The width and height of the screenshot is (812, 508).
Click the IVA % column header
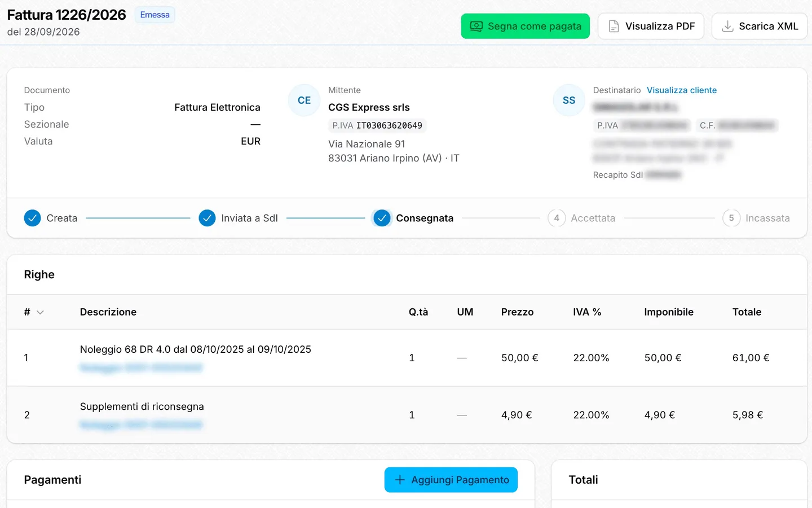587,312
